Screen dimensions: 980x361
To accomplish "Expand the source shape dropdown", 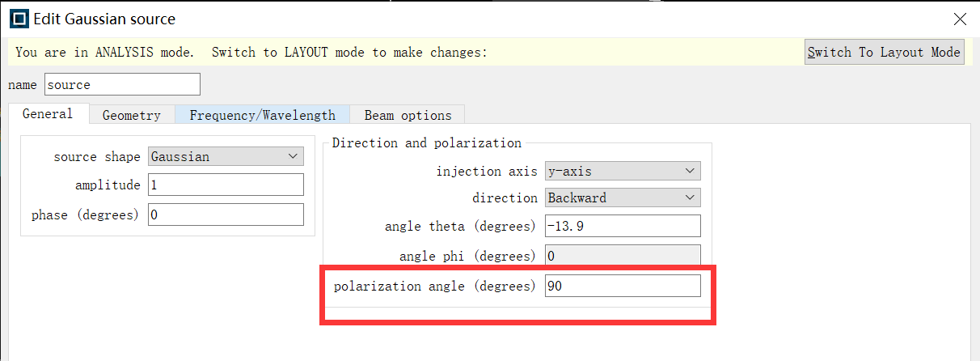I will coord(226,157).
